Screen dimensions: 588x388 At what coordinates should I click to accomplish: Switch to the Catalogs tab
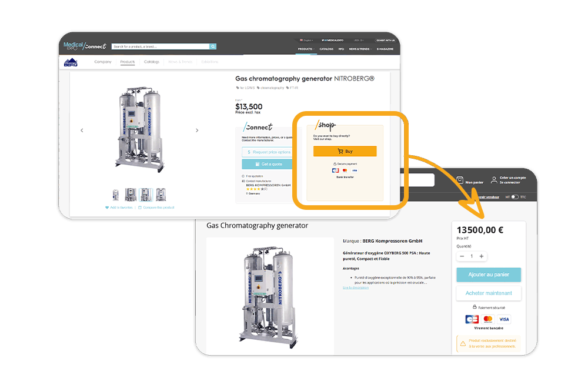(152, 62)
